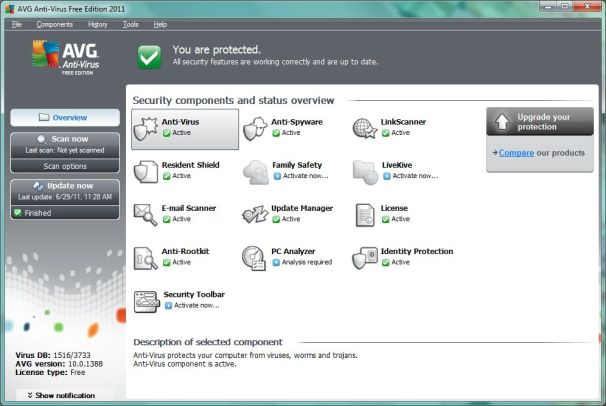Start Scan now
606x406 pixels.
(x=65, y=145)
